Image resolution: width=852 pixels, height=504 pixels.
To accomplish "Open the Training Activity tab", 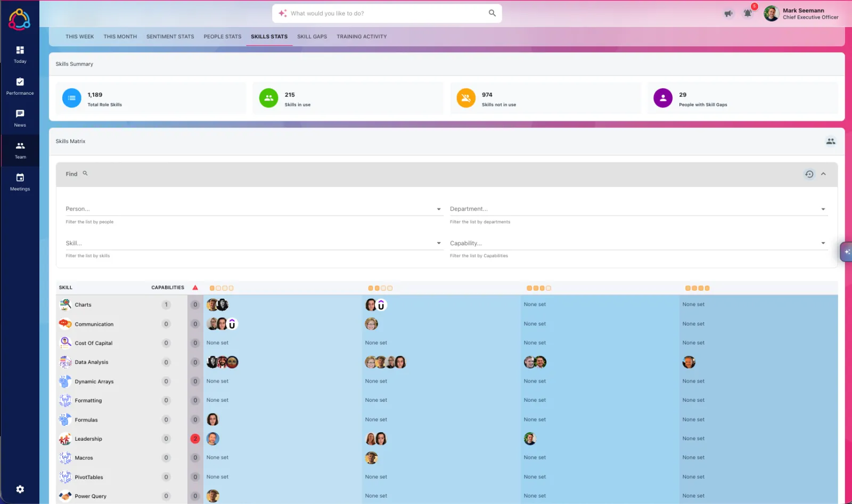I will pos(362,37).
